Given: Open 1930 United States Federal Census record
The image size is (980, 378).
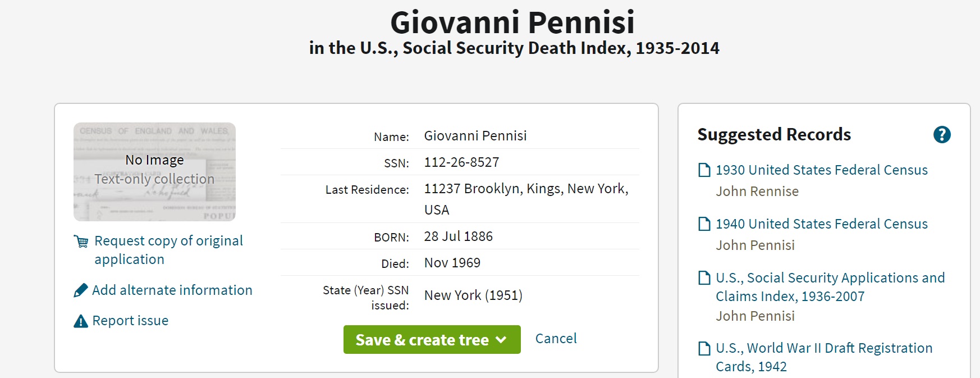Looking at the screenshot, I should pos(821,170).
